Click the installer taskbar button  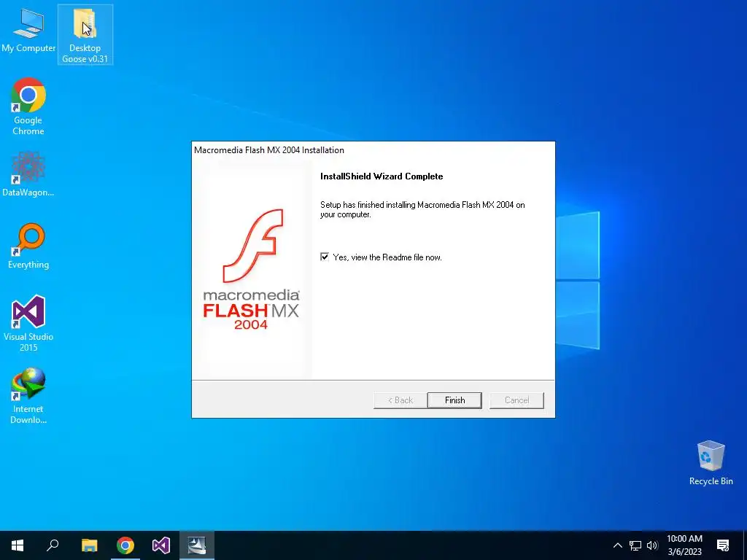pos(197,545)
